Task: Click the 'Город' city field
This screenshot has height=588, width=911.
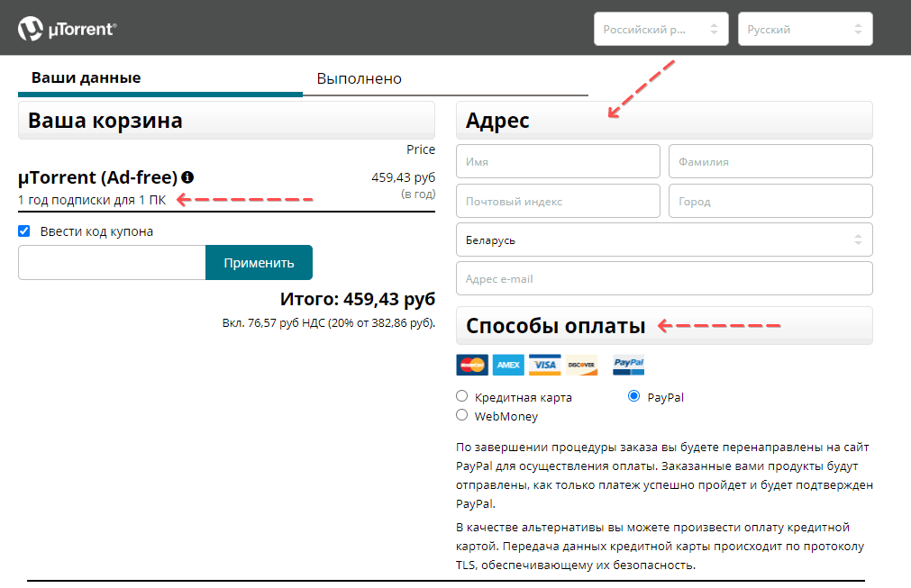Action: (770, 201)
